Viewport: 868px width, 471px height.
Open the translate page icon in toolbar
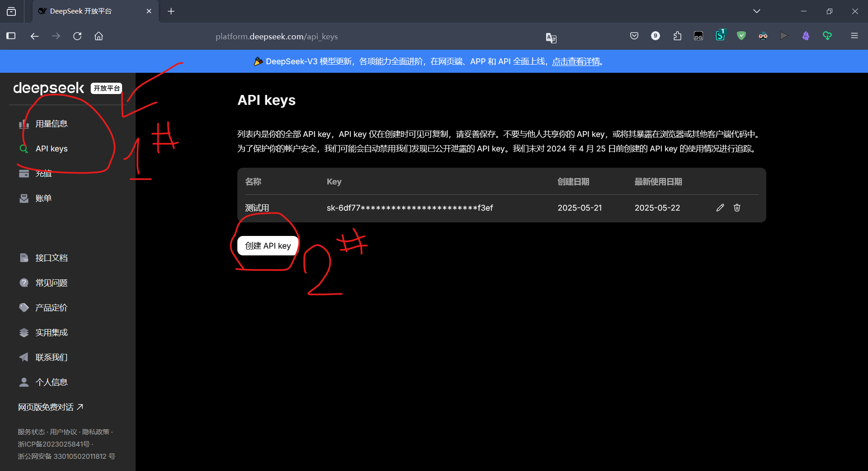pyautogui.click(x=552, y=38)
